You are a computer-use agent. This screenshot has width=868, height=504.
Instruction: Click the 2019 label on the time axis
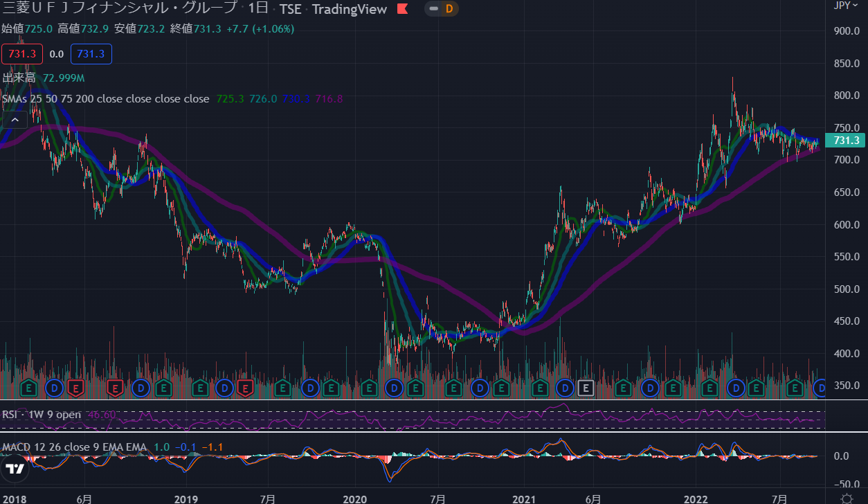[x=186, y=498]
